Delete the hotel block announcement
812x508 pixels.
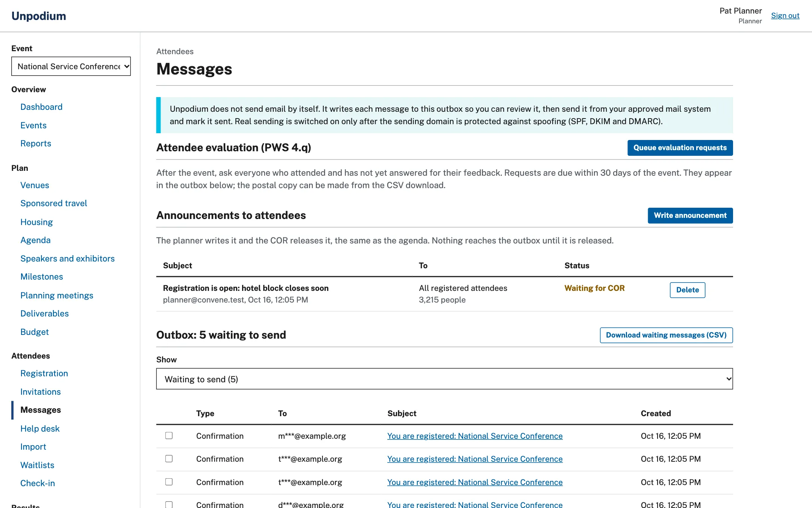coord(688,290)
